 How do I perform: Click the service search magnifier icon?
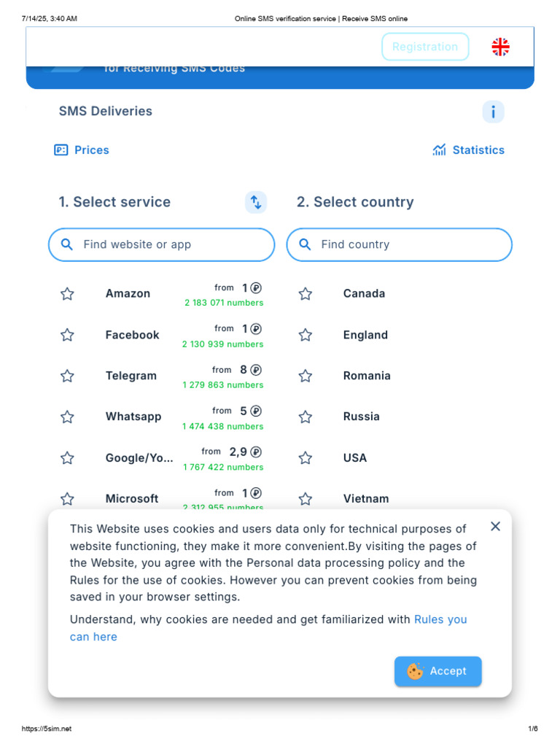[67, 244]
